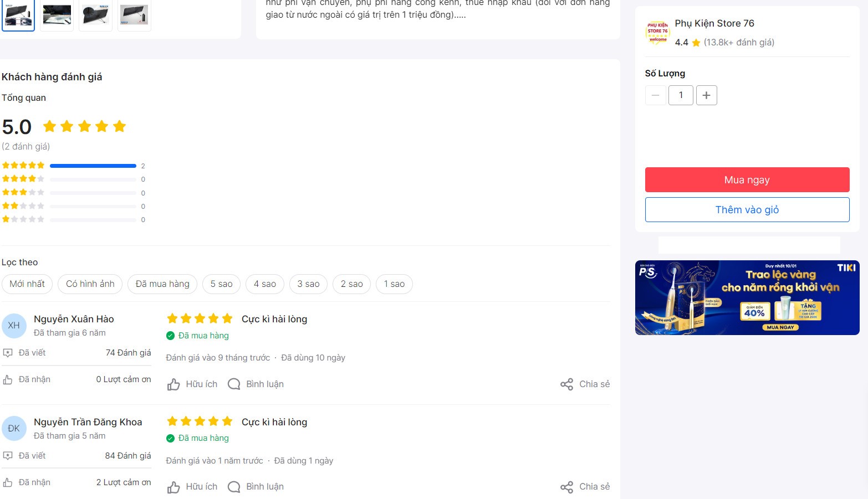Viewport: 868px width, 499px height.
Task: Click 'Đã tham gia 6 năm' text
Action: tap(70, 333)
